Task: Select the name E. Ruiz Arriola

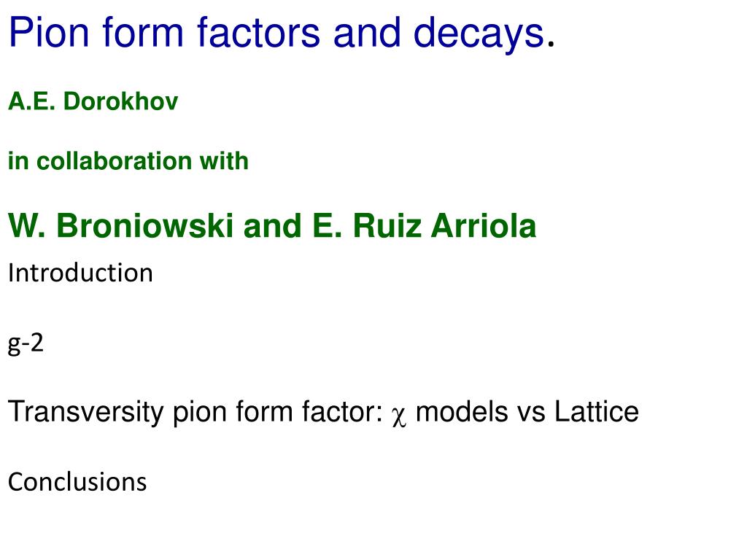Action: coord(424,225)
